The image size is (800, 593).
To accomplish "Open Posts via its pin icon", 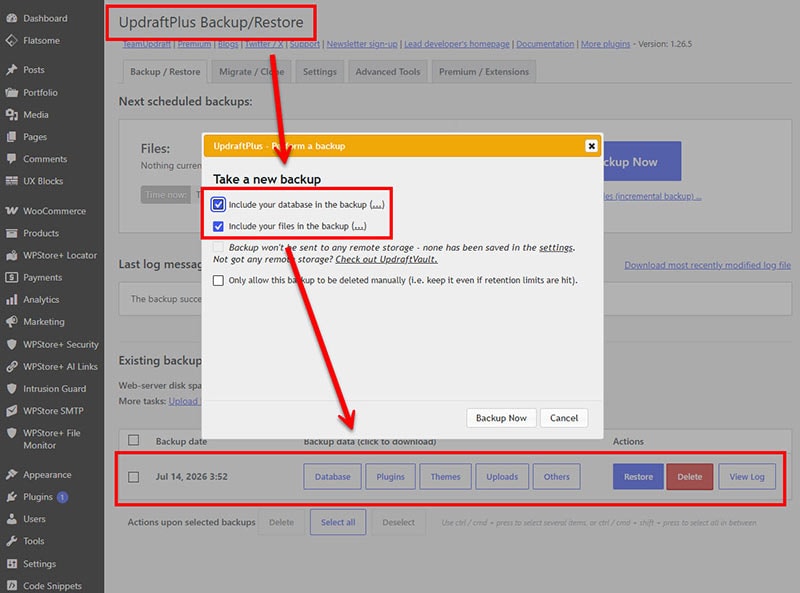I will pyautogui.click(x=12, y=70).
